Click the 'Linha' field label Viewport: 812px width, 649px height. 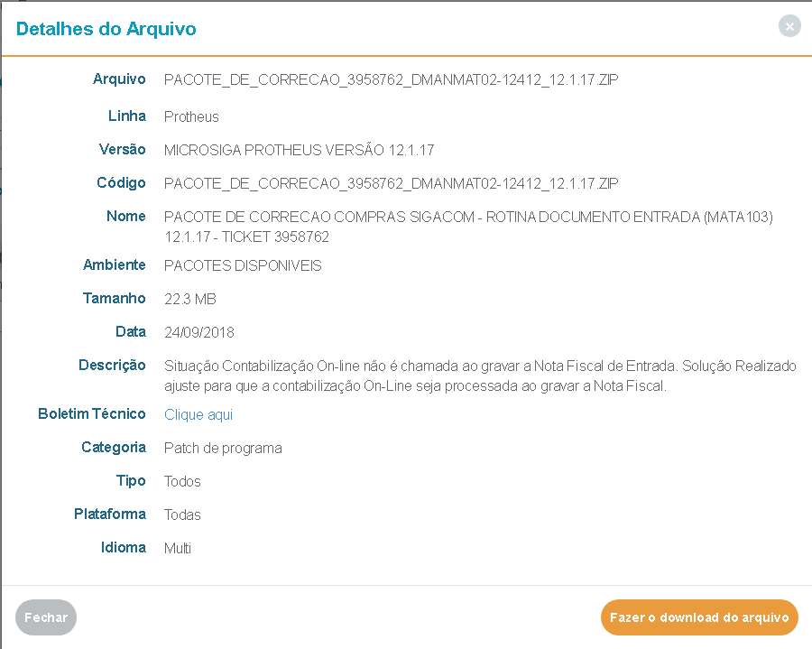point(127,116)
